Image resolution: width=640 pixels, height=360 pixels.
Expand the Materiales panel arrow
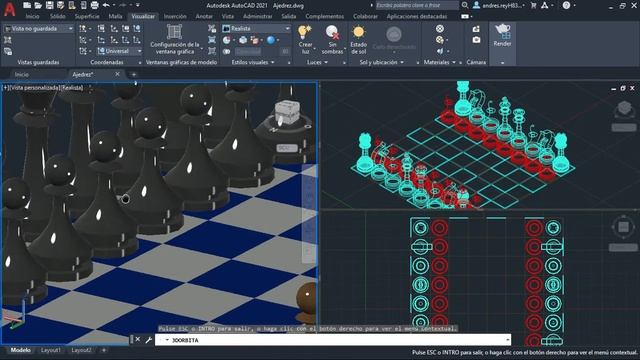coord(453,62)
